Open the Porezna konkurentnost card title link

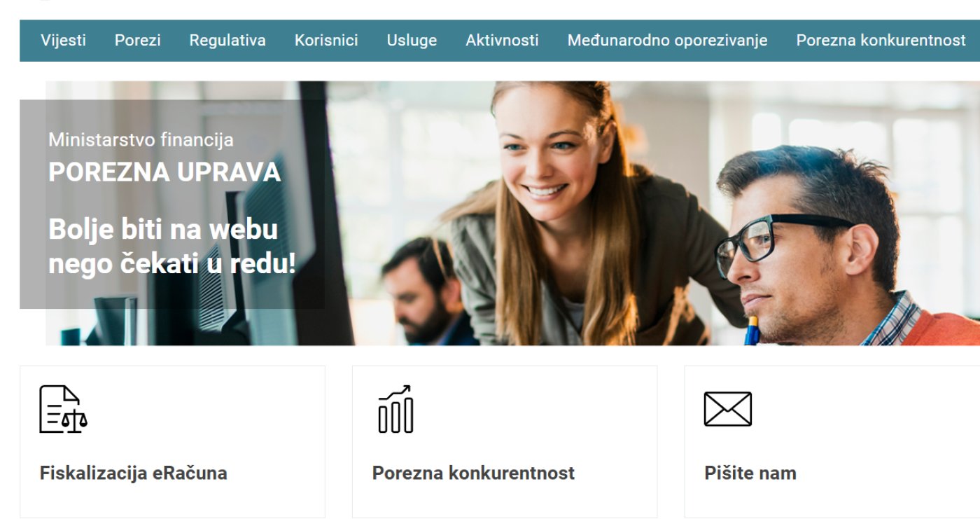click(473, 473)
